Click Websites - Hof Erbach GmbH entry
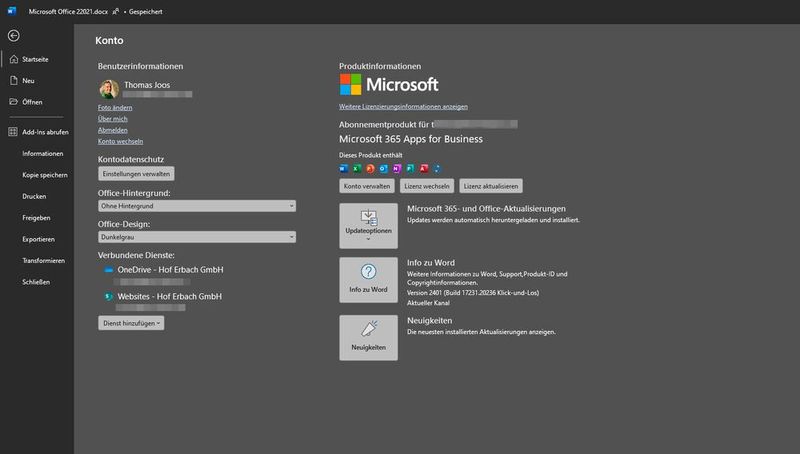The image size is (800, 454). coord(169,296)
